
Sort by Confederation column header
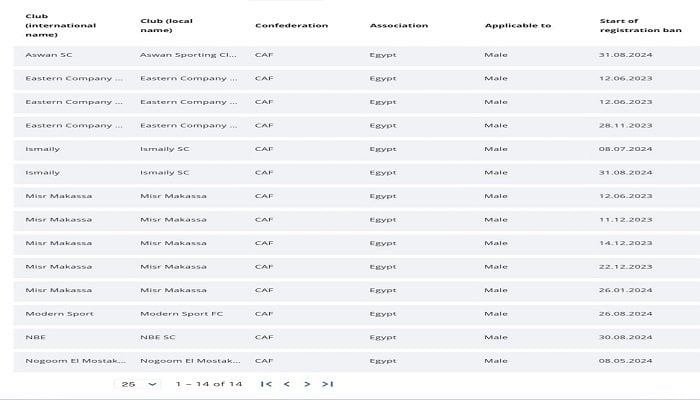click(292, 25)
